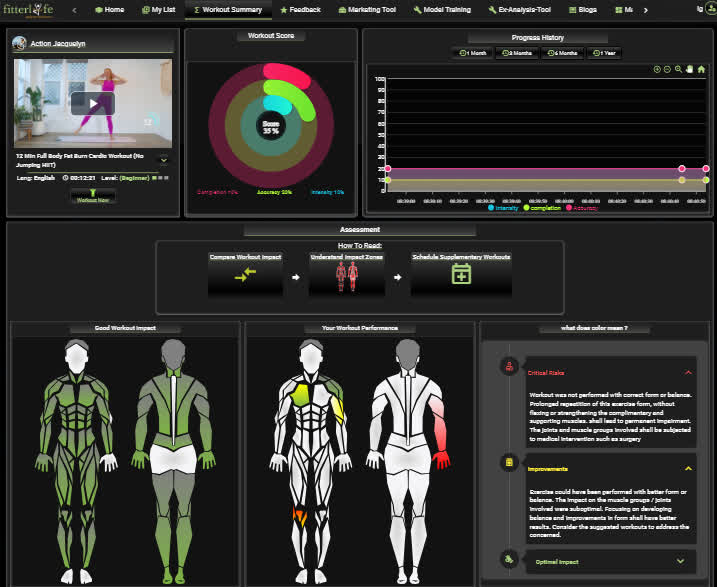
Task: Reset chart zoom with home icon
Action: [701, 69]
